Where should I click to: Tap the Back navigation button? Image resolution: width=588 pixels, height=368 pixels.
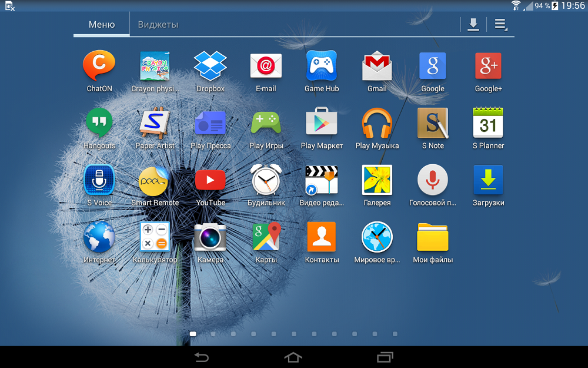pyautogui.click(x=201, y=357)
